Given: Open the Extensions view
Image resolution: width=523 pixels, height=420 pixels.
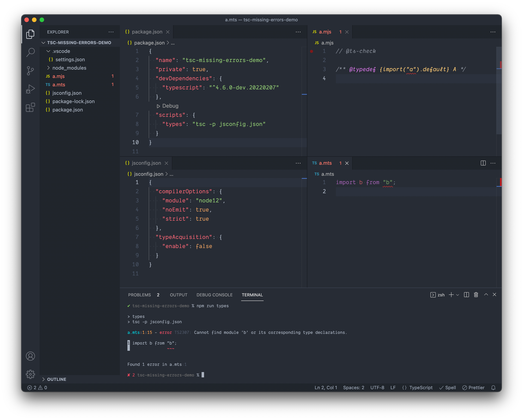Looking at the screenshot, I should tap(30, 107).
